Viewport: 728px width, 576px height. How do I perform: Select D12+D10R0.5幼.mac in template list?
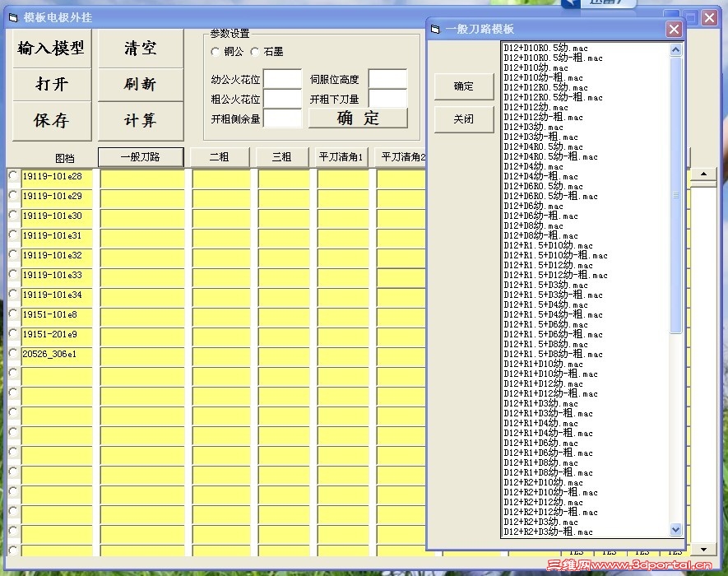(545, 48)
